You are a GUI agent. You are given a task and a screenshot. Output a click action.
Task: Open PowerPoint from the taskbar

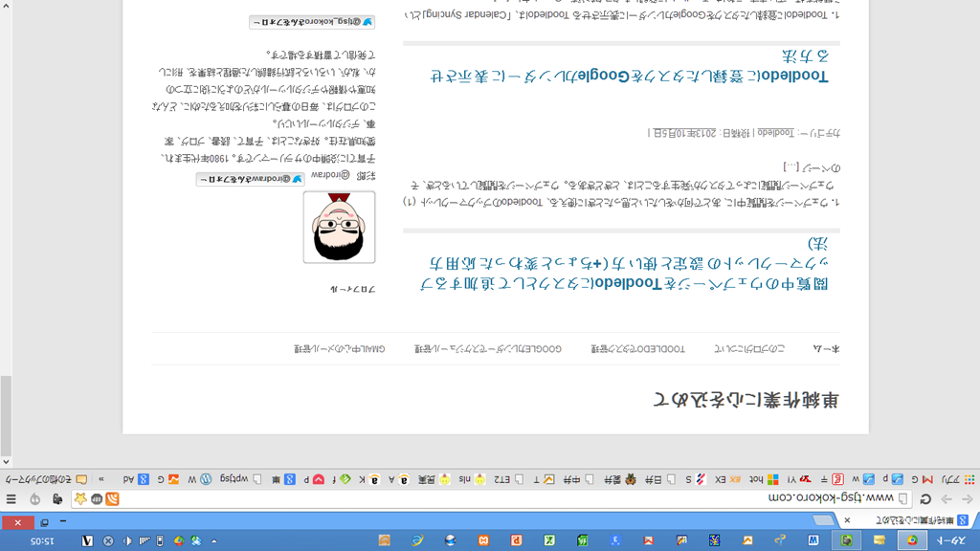pyautogui.click(x=516, y=540)
